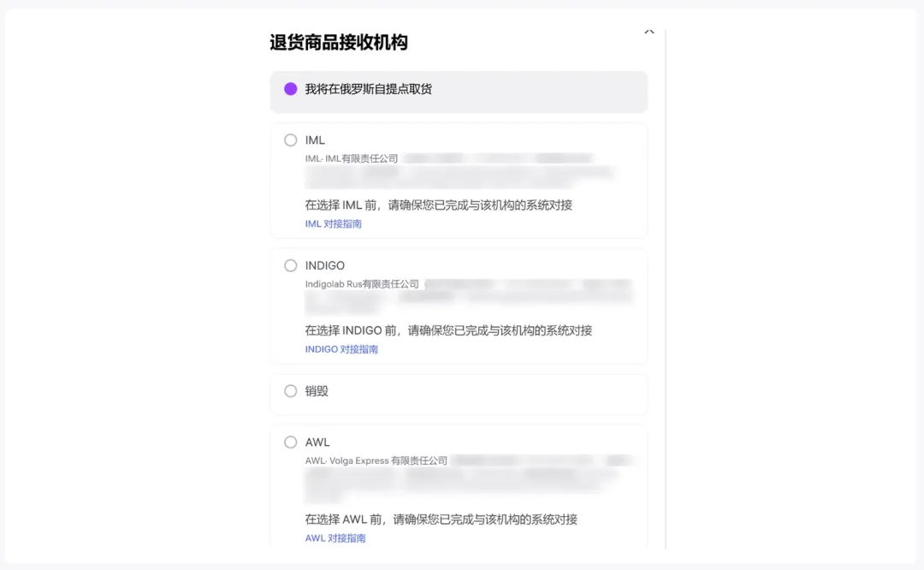Click the 在选择 INDIGO 前 notice text

click(x=448, y=330)
